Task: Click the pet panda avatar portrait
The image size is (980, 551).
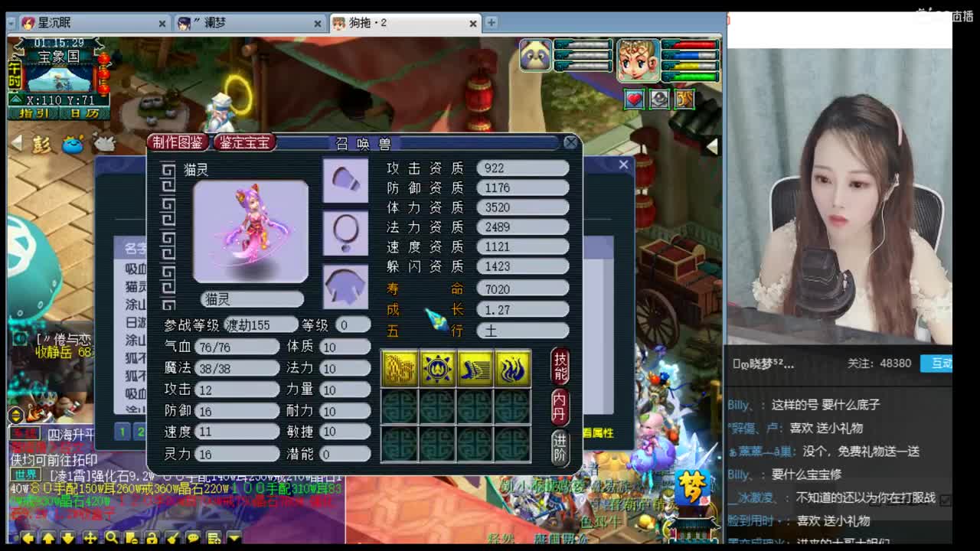Action: click(x=536, y=56)
